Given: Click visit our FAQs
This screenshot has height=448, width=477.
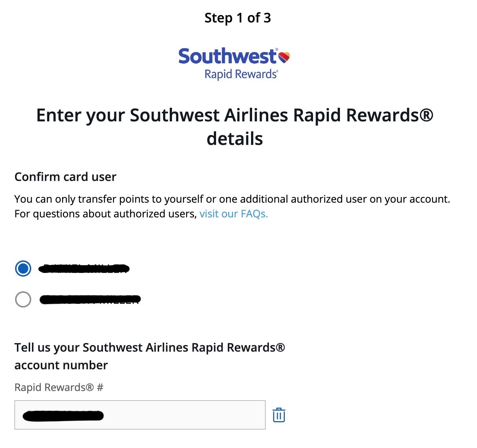Looking at the screenshot, I should [x=233, y=214].
